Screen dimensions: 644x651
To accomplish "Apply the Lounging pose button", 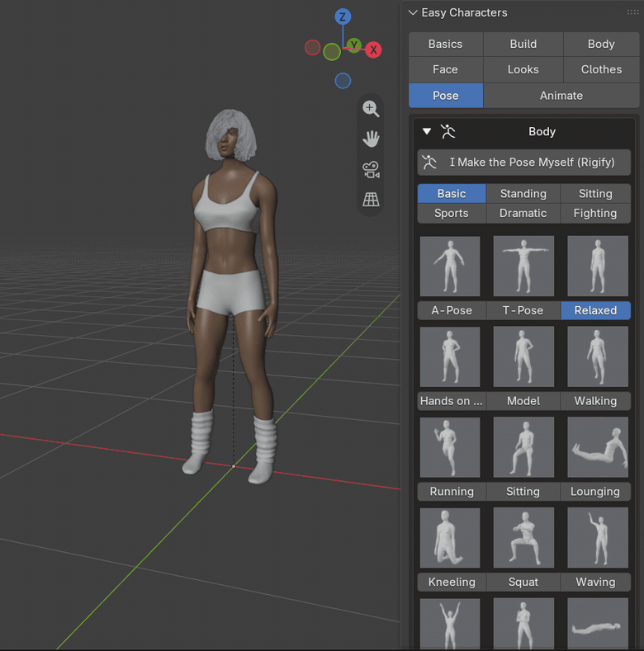I will (595, 492).
